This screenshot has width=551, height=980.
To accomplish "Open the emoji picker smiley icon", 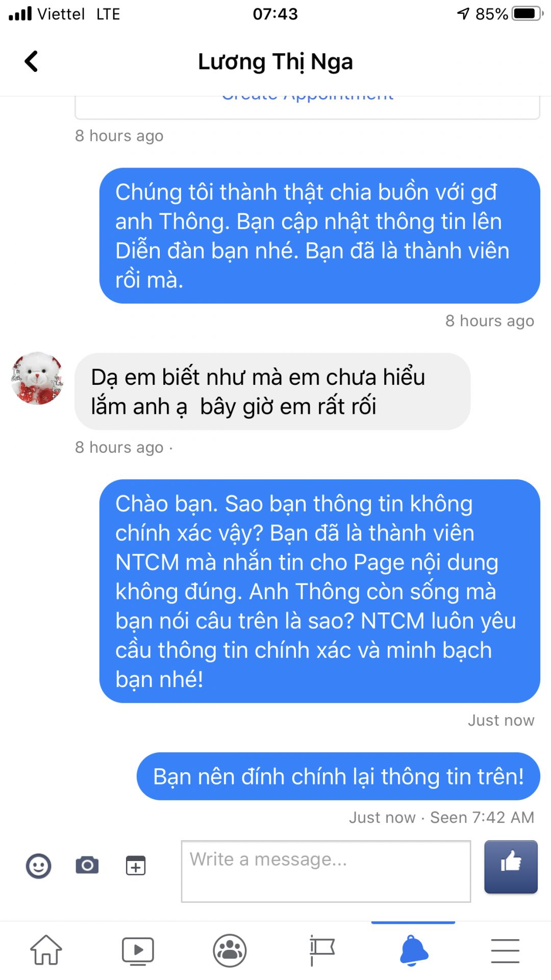I will (x=39, y=866).
